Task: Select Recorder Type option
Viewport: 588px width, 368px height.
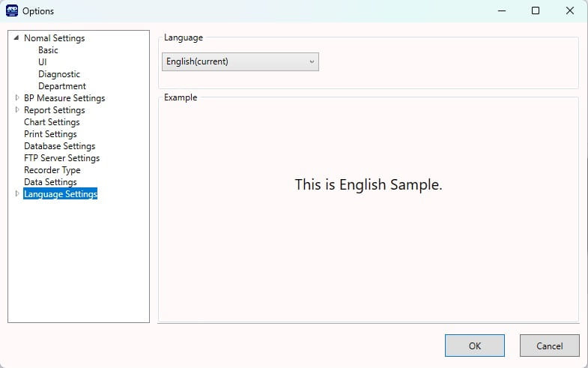Action: [52, 170]
